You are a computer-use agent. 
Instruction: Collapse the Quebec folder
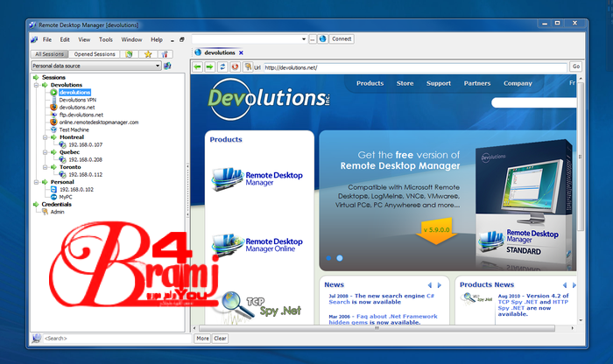pyautogui.click(x=46, y=152)
